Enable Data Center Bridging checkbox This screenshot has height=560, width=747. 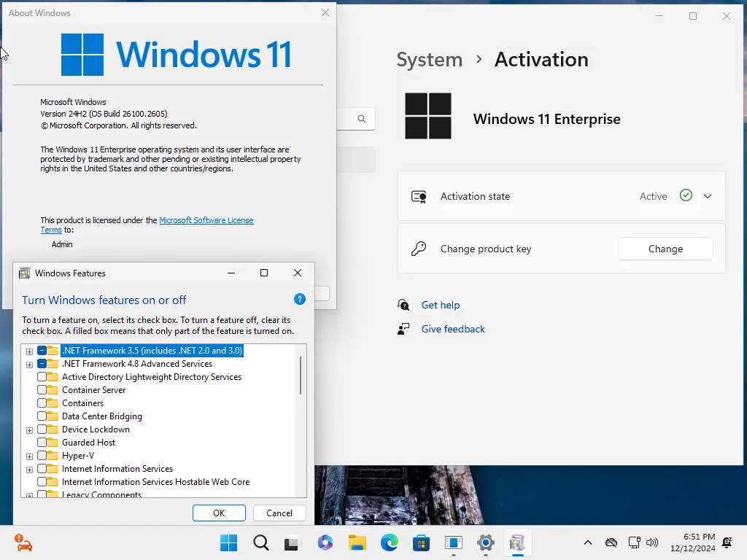coord(42,416)
